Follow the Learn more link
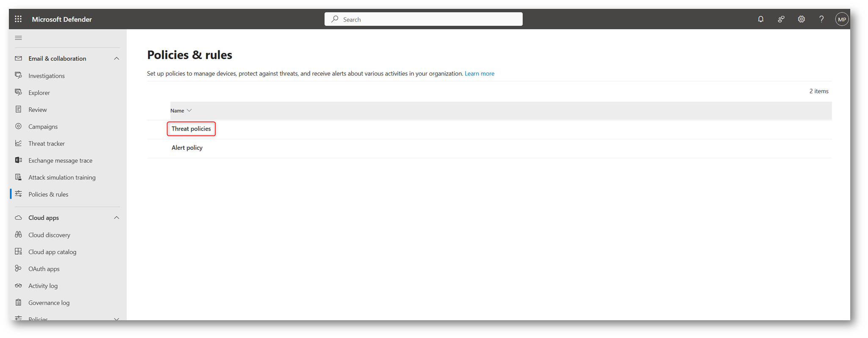 (479, 73)
